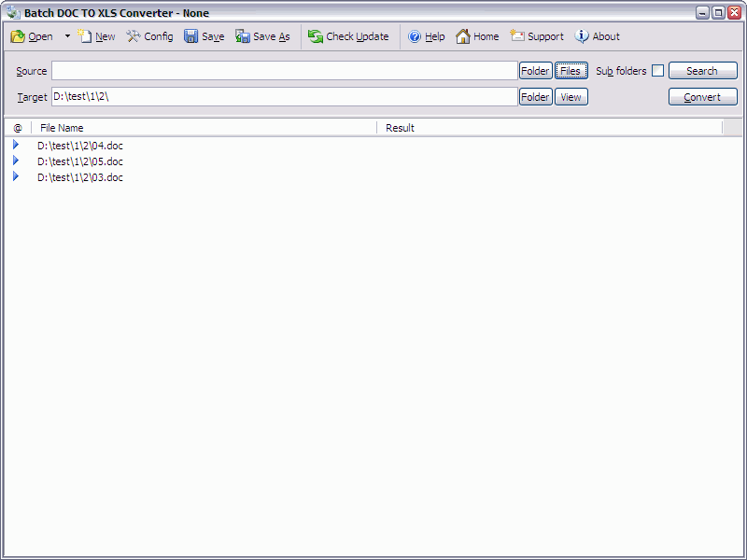The width and height of the screenshot is (747, 560).
Task: Expand the Open dropdown arrow
Action: 67,36
